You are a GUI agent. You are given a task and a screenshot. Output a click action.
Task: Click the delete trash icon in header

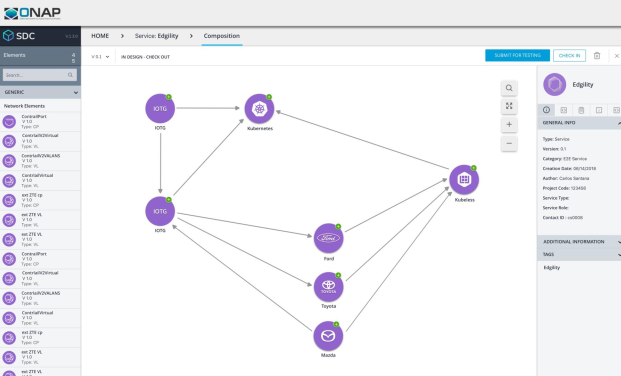[597, 56]
